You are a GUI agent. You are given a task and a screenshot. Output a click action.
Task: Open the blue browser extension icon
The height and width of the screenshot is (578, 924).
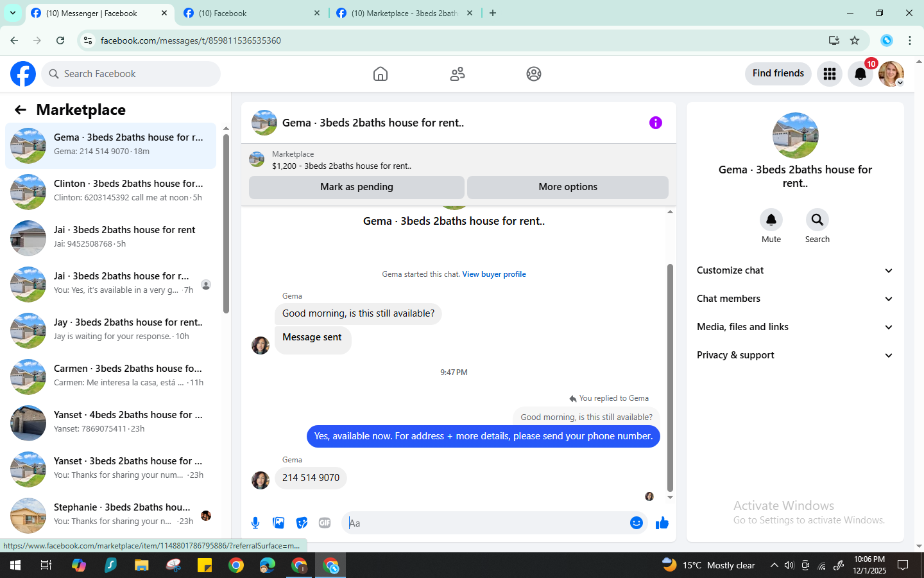887,40
